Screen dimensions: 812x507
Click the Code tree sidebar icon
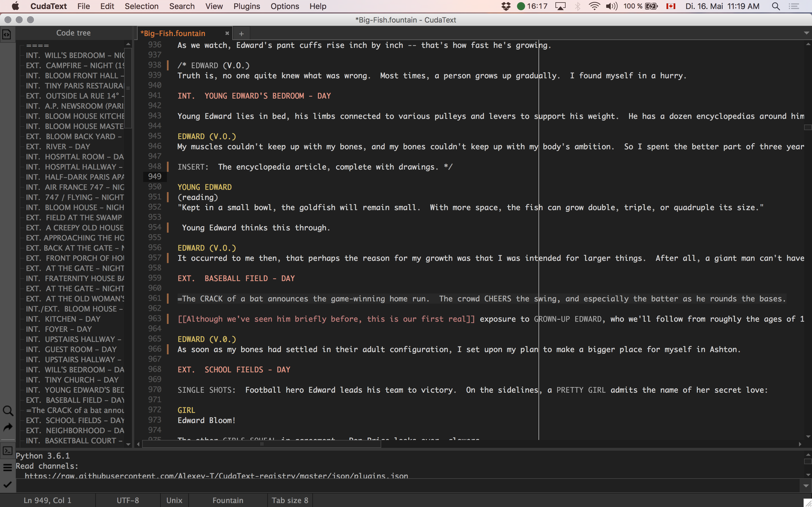click(x=7, y=34)
